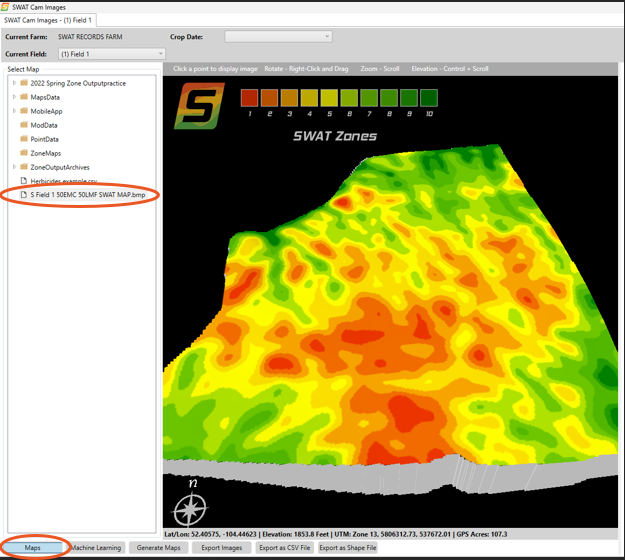This screenshot has width=625, height=560.
Task: Click the PointData folder icon
Action: tap(24, 139)
